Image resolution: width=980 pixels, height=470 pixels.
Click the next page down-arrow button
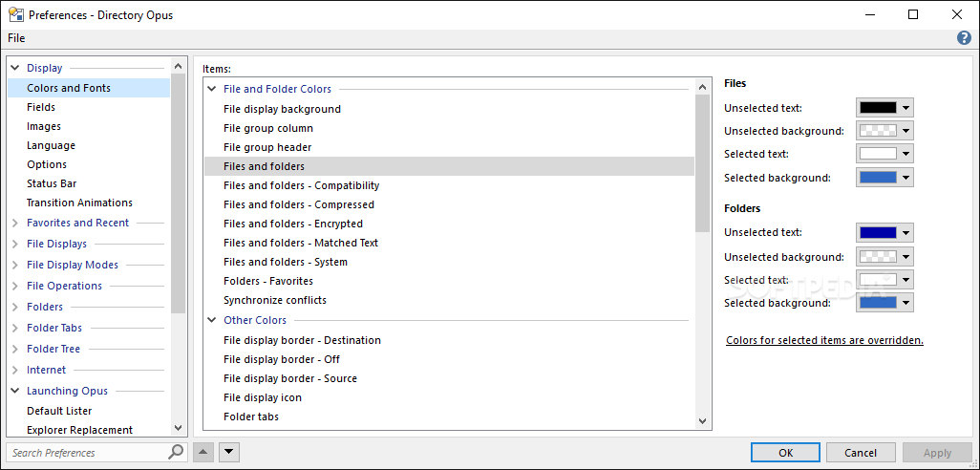click(228, 452)
